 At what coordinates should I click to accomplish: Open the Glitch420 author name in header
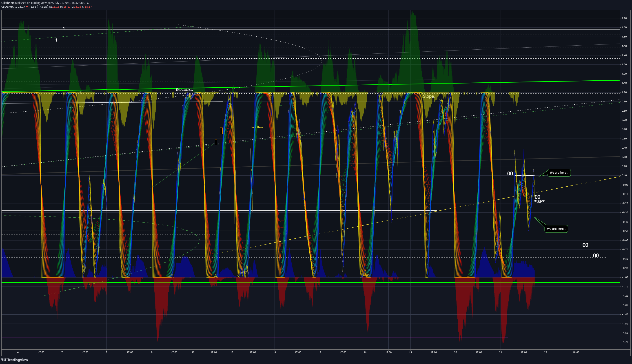(7, 3)
